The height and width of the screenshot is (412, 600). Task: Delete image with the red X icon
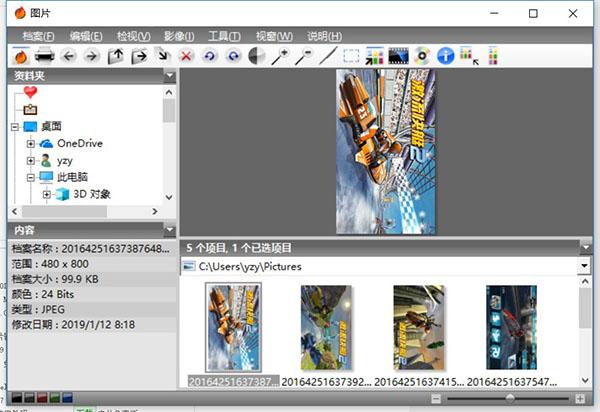[186, 56]
